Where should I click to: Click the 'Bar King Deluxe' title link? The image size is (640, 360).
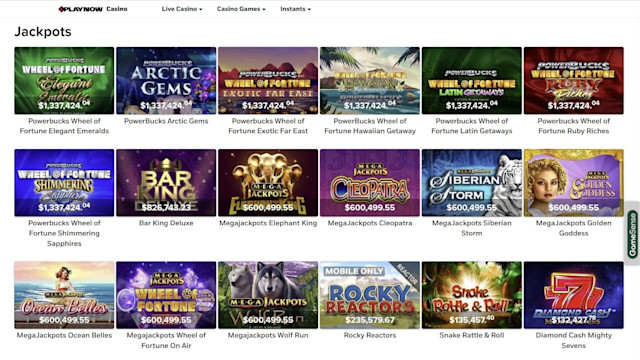[166, 223]
